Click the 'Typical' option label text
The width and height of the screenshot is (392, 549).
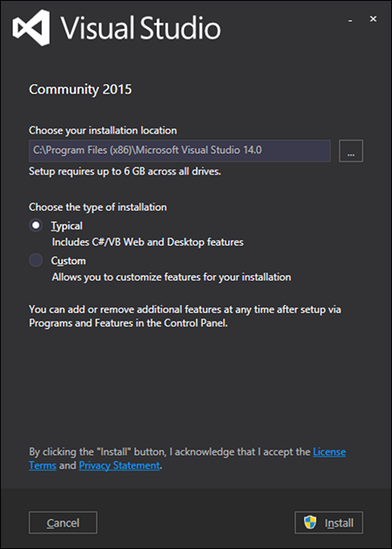pos(67,226)
